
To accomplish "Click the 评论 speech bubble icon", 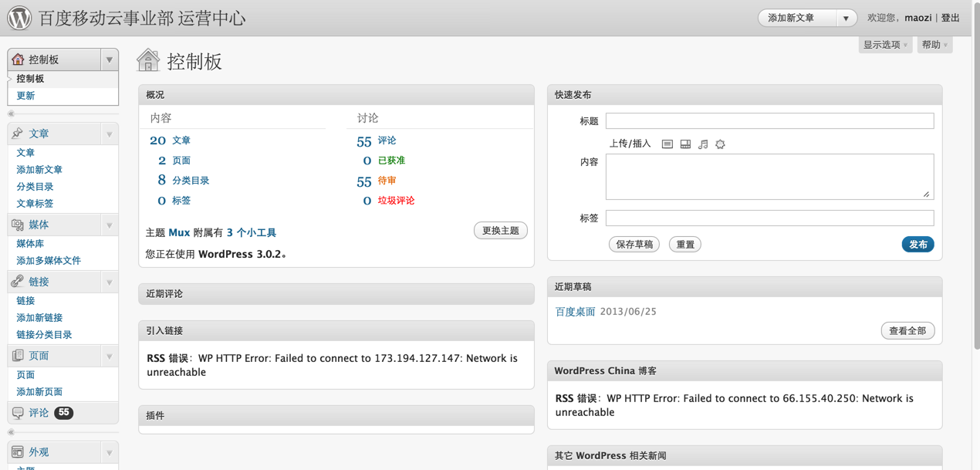I will (x=18, y=413).
